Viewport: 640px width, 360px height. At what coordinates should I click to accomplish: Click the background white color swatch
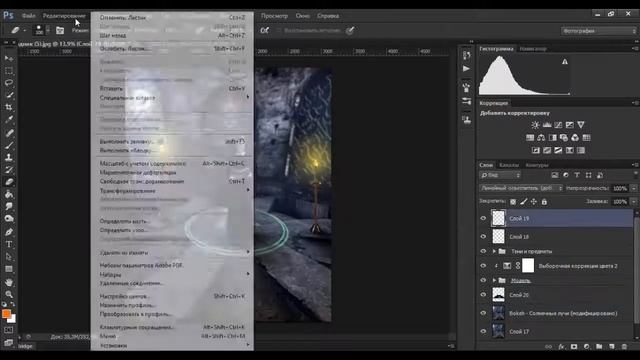[x=13, y=318]
